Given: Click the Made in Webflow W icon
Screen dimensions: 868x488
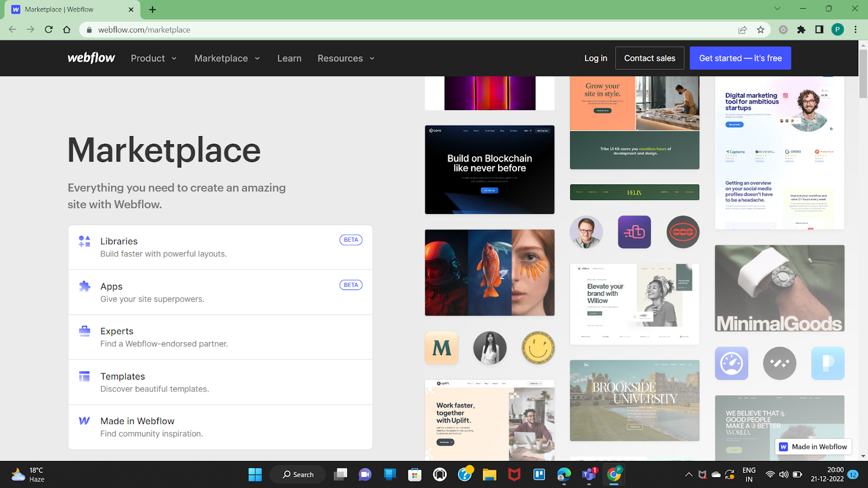Looking at the screenshot, I should [85, 421].
